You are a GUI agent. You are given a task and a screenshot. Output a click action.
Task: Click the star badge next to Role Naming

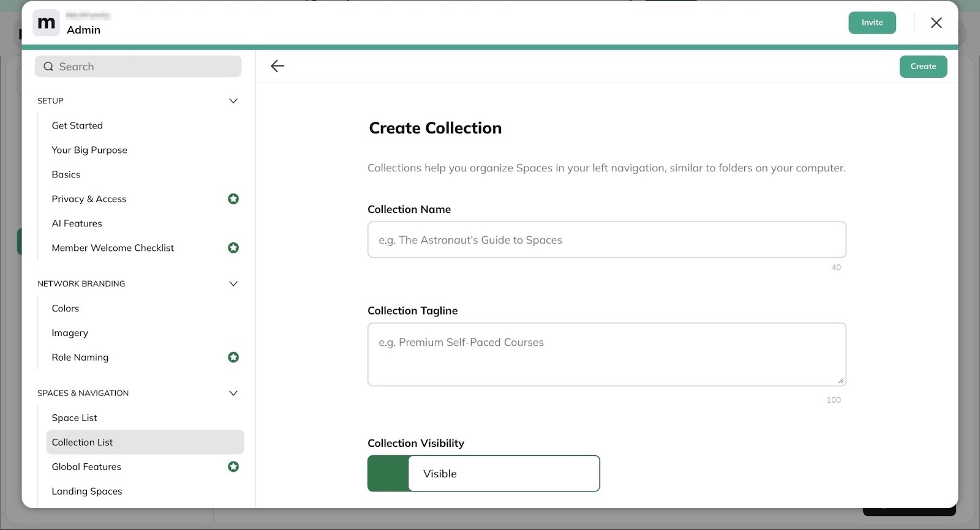[233, 357]
